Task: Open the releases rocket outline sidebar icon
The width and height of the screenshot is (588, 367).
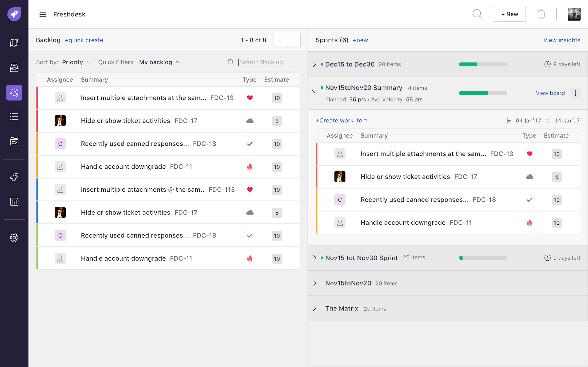Action: tap(14, 177)
